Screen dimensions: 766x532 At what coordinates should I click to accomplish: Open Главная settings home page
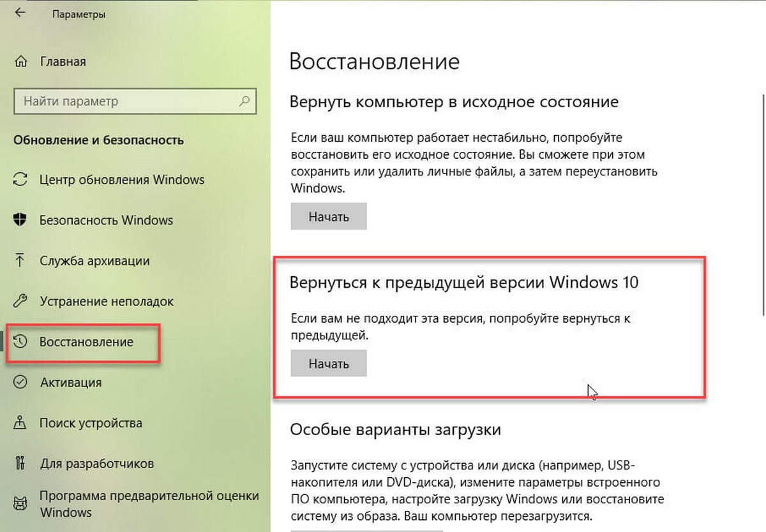(x=63, y=62)
